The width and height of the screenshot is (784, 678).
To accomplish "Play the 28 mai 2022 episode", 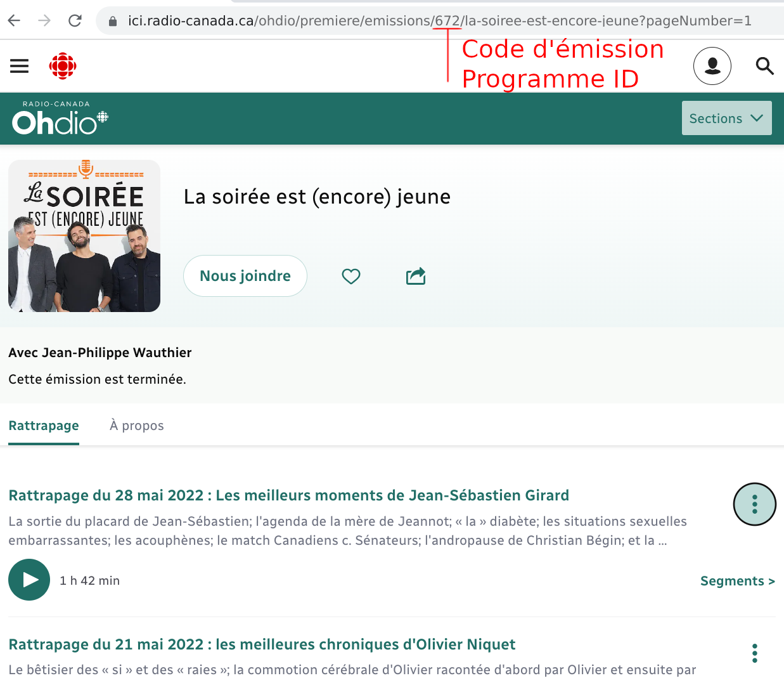I will 29,580.
